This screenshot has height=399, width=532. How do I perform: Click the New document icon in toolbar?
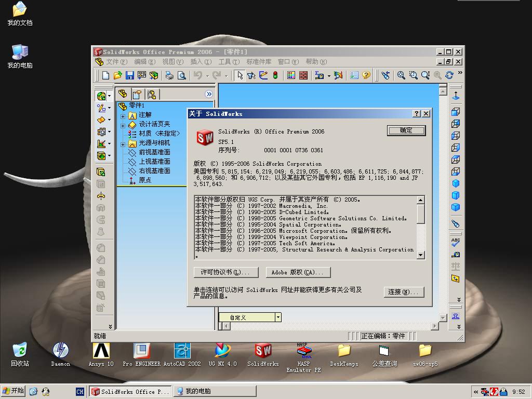pos(105,75)
